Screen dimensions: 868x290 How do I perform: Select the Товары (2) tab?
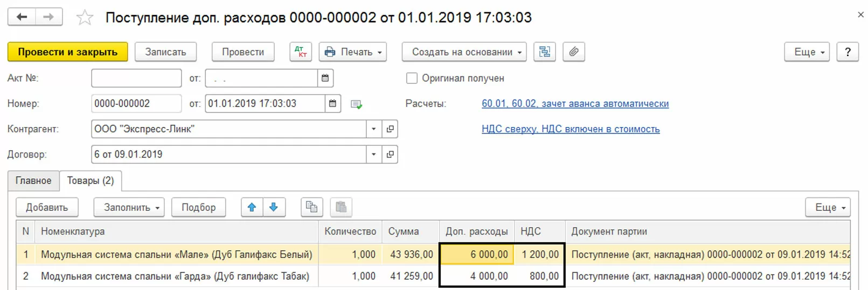[91, 181]
